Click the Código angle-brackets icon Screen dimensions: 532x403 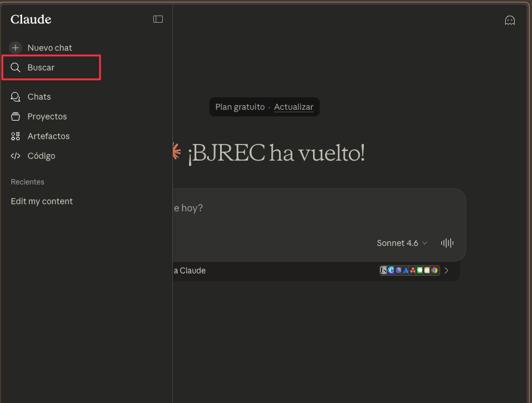tap(16, 156)
